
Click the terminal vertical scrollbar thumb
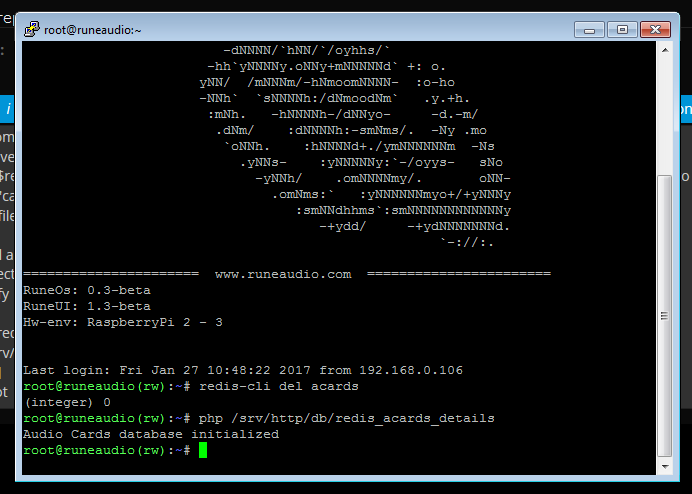click(665, 316)
